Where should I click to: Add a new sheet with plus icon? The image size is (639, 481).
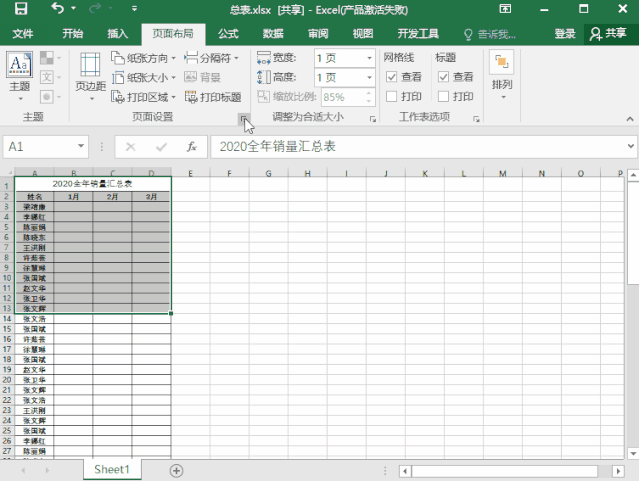pos(176,471)
